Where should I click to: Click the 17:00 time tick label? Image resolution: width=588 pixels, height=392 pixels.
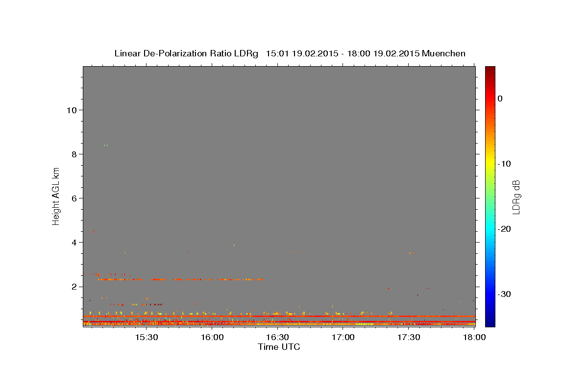pos(343,338)
